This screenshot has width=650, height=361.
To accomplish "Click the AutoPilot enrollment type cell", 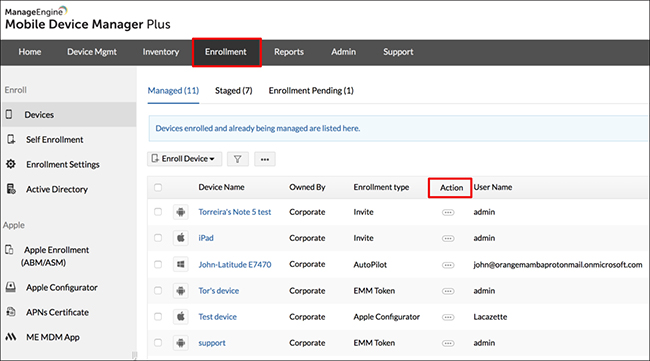I will [370, 264].
